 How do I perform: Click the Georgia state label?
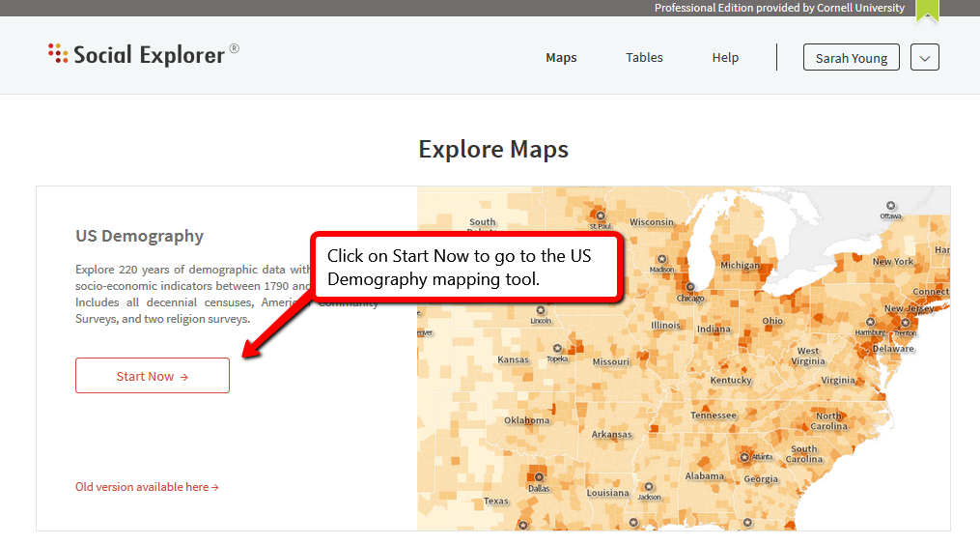pyautogui.click(x=761, y=479)
